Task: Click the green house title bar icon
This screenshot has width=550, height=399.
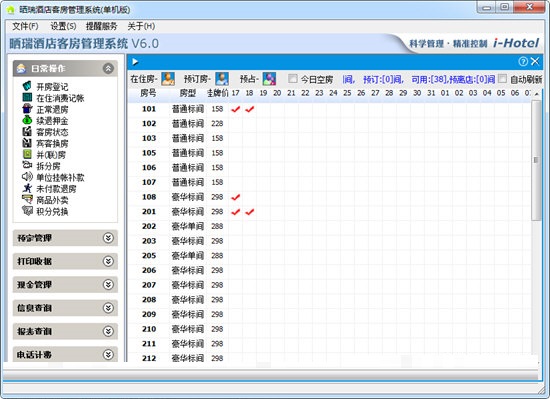Action: 11,9
